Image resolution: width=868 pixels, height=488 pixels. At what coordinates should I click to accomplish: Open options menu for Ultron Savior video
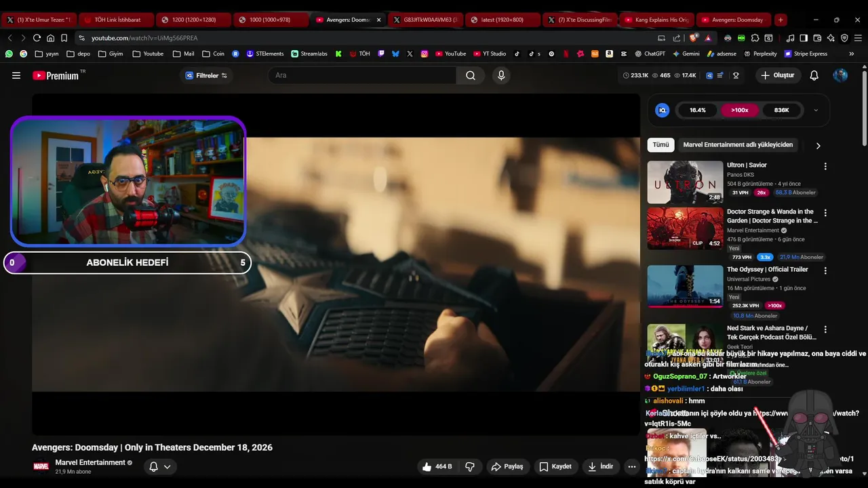(825, 166)
